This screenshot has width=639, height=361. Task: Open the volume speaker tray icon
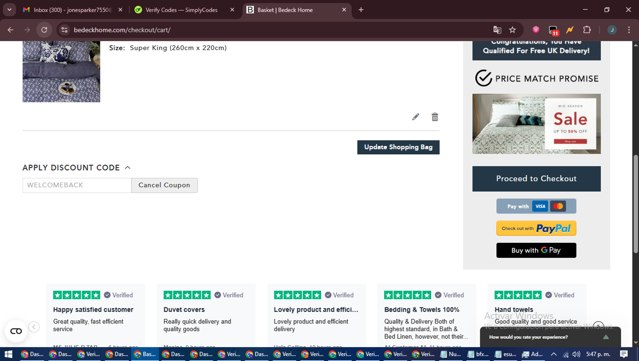[x=576, y=354]
